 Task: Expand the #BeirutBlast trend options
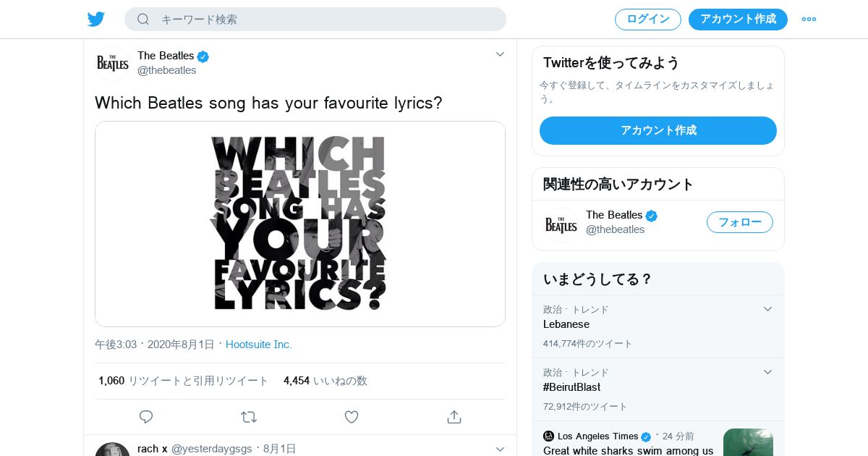tap(768, 372)
